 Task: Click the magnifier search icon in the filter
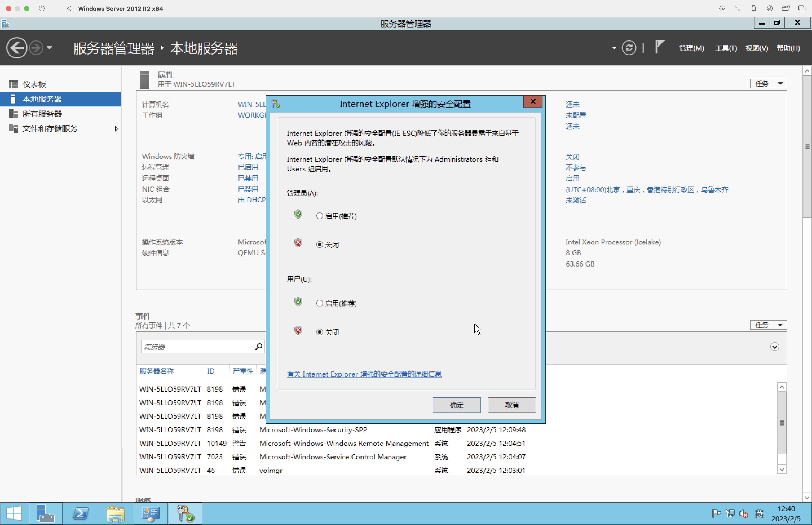259,347
